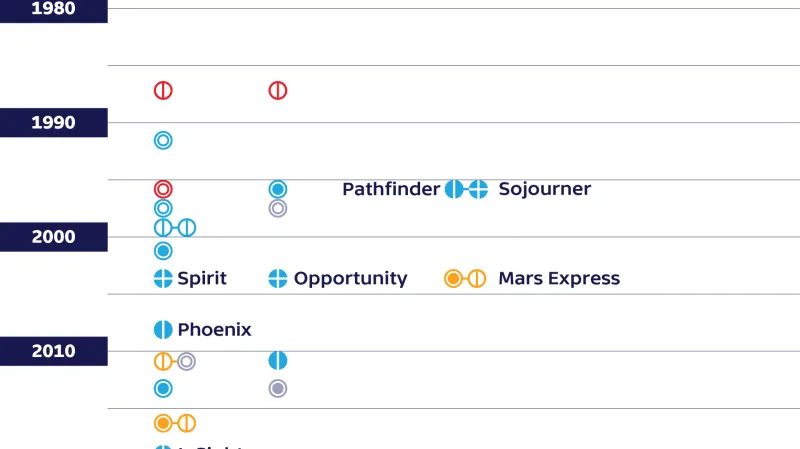Click the orange orbiter icon beside Mars Express
Screen dimensions: 800x449
pos(454,279)
